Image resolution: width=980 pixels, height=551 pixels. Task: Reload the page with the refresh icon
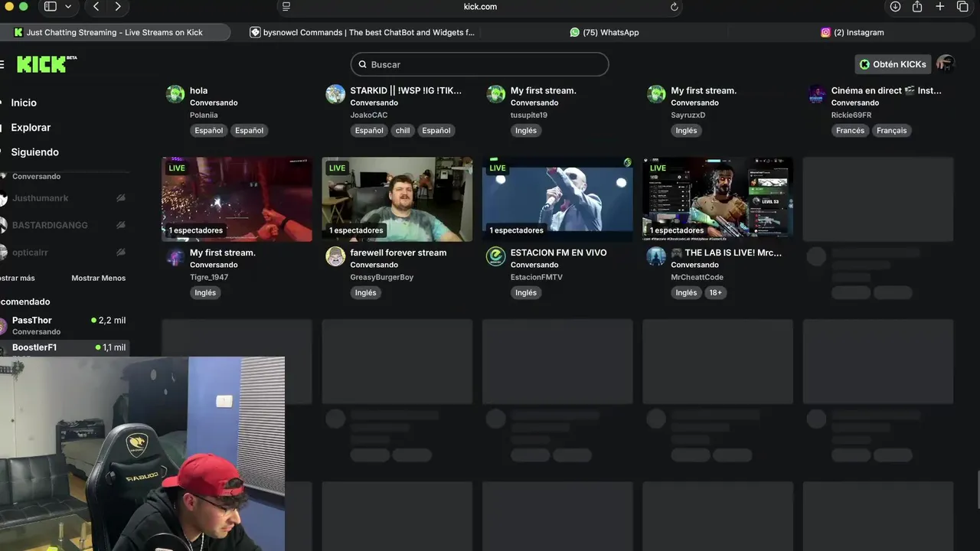pos(674,6)
